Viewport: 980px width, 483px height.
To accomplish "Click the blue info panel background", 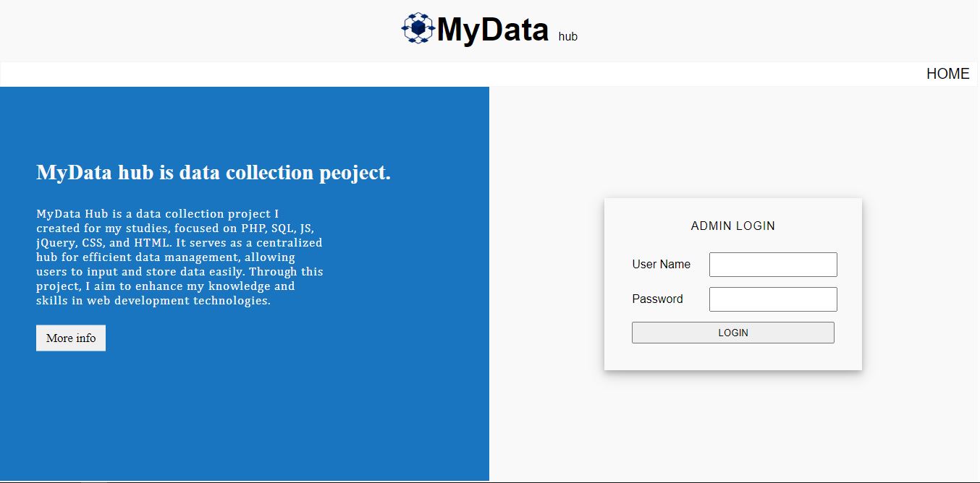I will pyautogui.click(x=245, y=419).
